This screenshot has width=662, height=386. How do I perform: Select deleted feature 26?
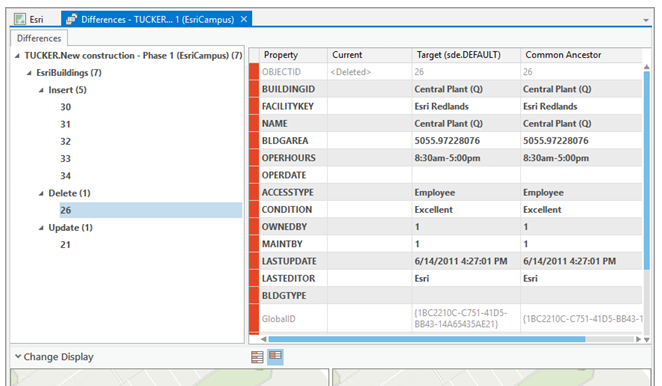[151, 210]
